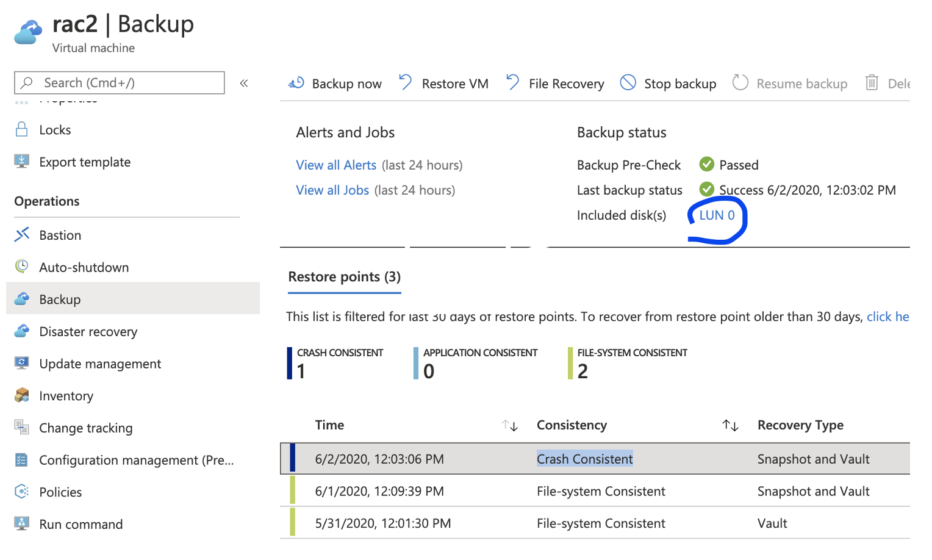
Task: Click the Stop backup icon
Action: (x=628, y=82)
